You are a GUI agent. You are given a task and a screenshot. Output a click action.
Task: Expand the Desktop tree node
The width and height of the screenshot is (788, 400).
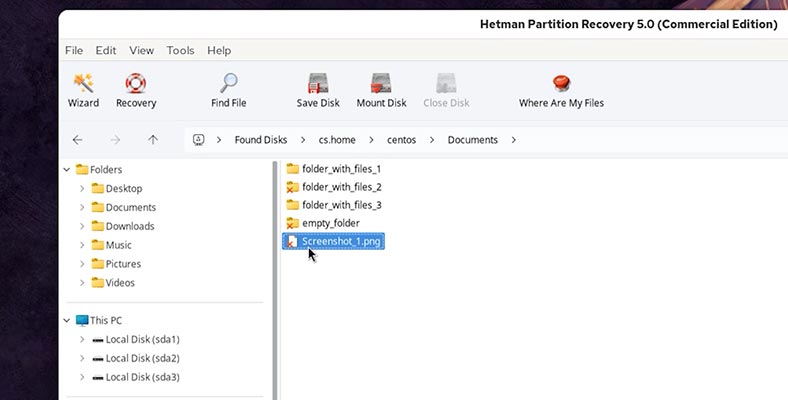pyautogui.click(x=82, y=188)
